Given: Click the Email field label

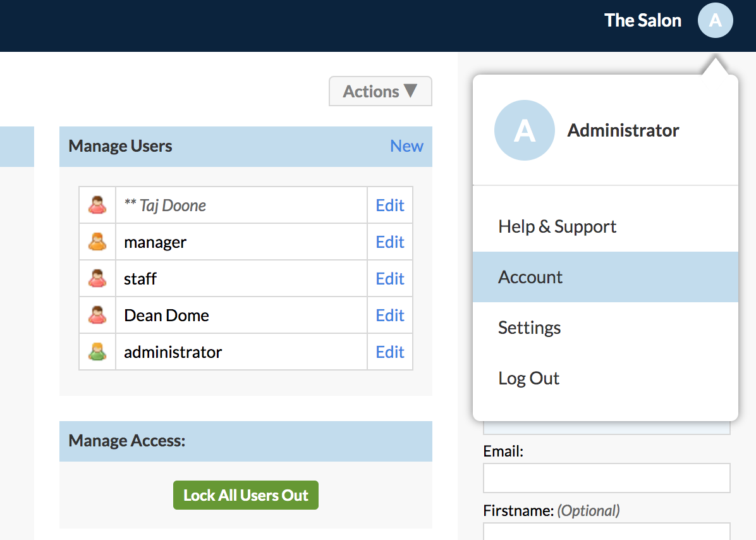Looking at the screenshot, I should point(503,451).
